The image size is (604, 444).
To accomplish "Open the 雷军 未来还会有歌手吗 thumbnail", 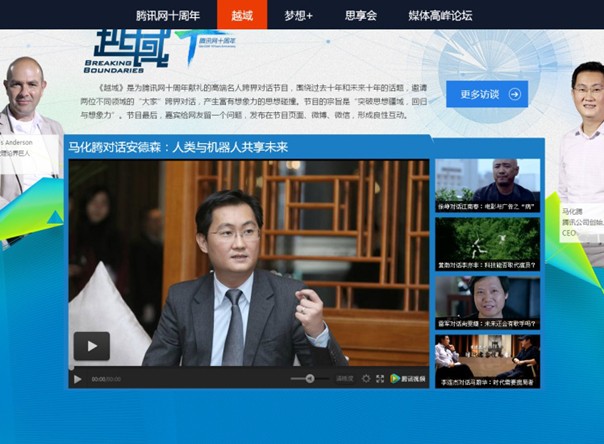I will tap(488, 303).
